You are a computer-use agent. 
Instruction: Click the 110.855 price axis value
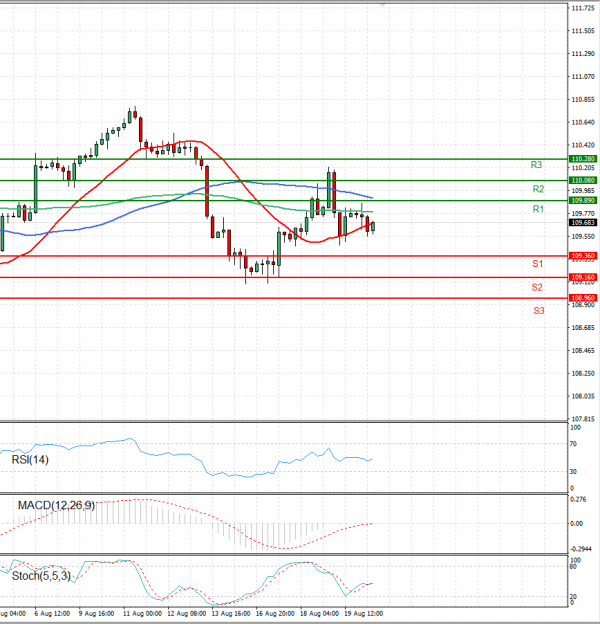(x=583, y=99)
